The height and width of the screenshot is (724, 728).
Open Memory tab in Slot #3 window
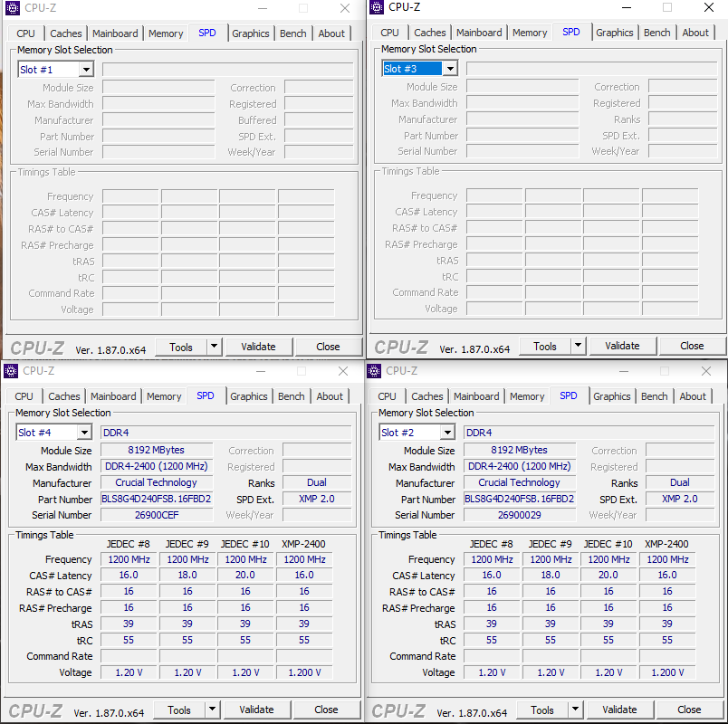530,33
